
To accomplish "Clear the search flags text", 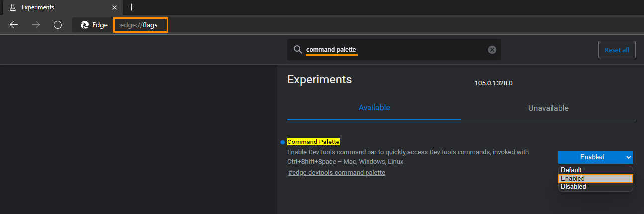I will pyautogui.click(x=492, y=50).
